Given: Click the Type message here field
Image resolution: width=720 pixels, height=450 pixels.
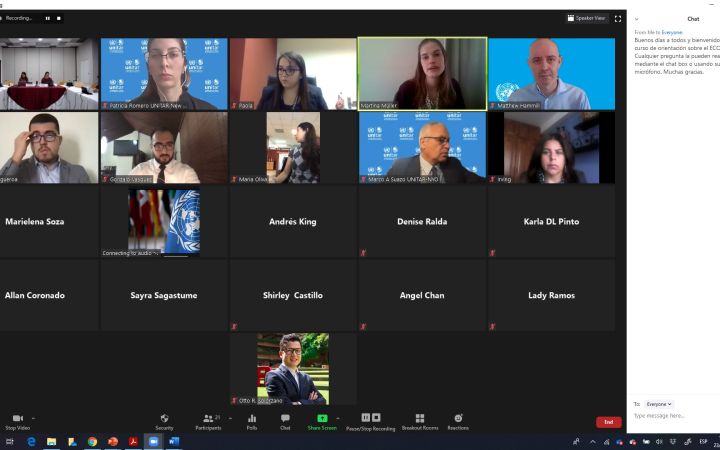Looking at the screenshot, I should (672, 416).
